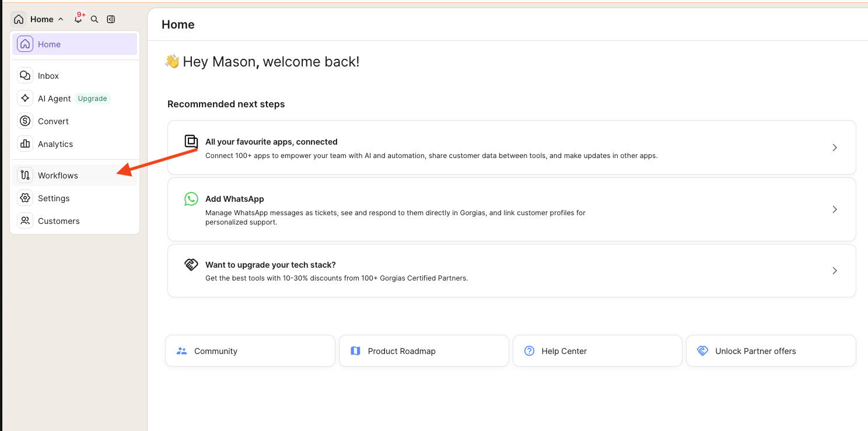
Task: Click the connected apps icon
Action: tap(191, 142)
